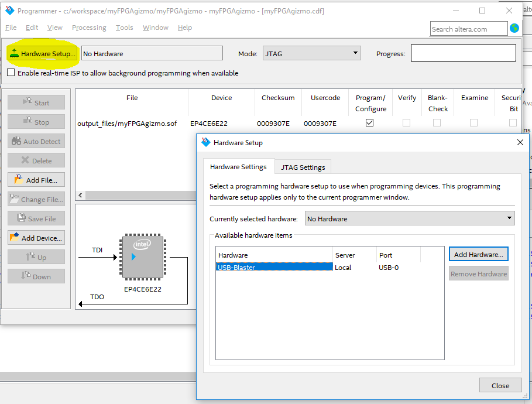Screen dimensions: 532x404
Task: Click the Remove Hardware button
Action: click(478, 273)
